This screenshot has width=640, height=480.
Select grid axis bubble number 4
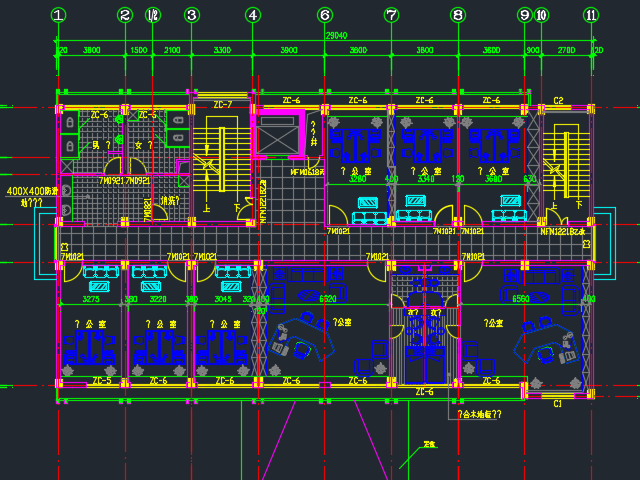252,15
